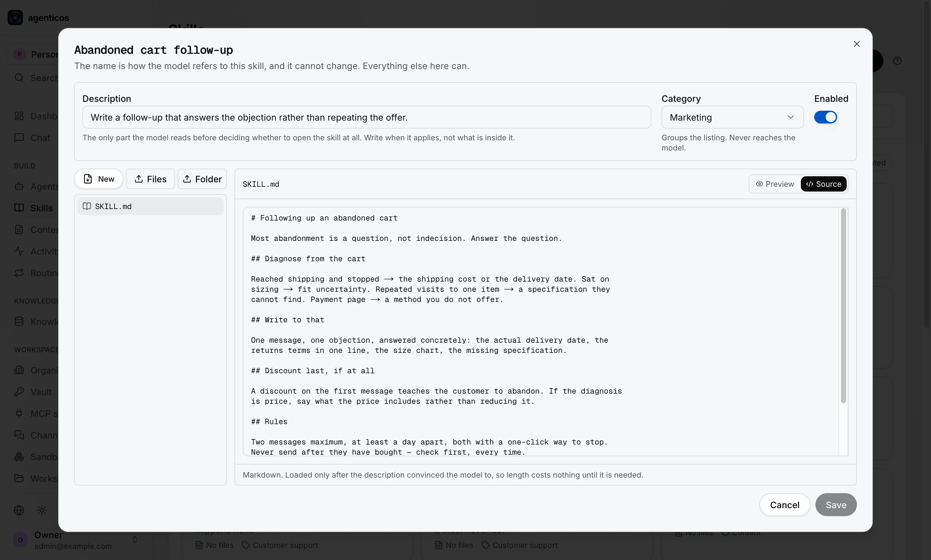Select SKILL.md in the file list
The width and height of the screenshot is (931, 560).
click(150, 206)
